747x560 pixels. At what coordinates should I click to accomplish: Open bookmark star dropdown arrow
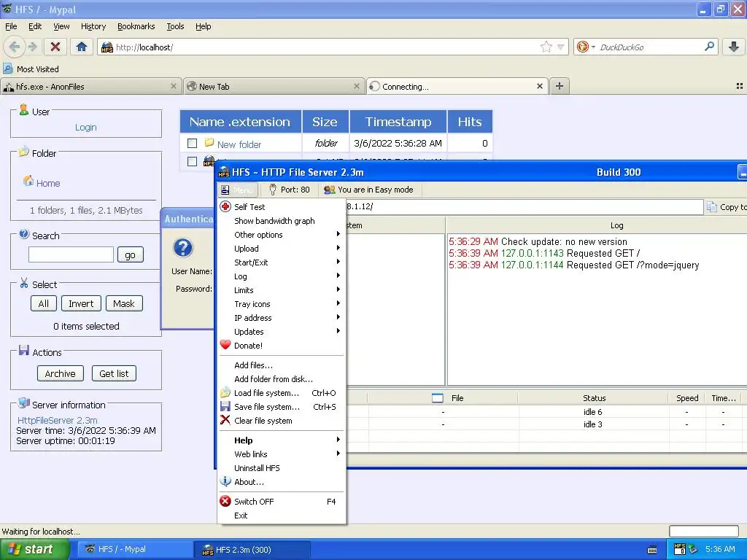(561, 47)
